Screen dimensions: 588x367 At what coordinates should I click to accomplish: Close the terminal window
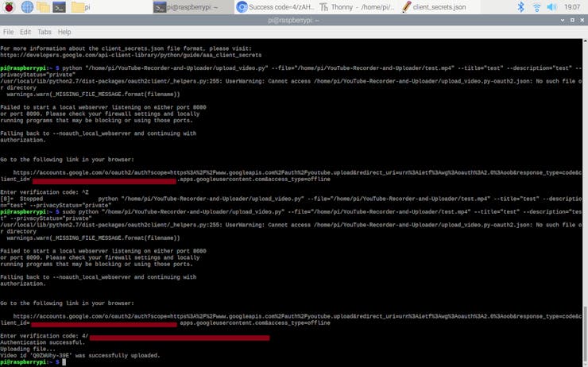coord(582,20)
